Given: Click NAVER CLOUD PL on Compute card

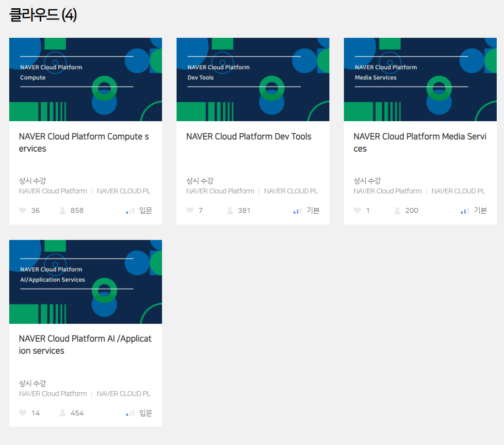Looking at the screenshot, I should tap(124, 191).
